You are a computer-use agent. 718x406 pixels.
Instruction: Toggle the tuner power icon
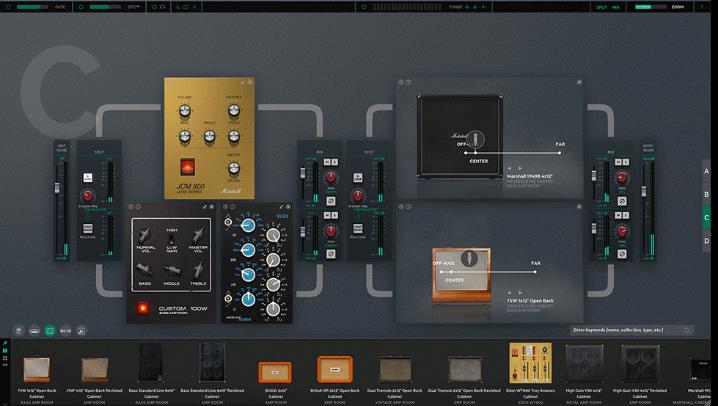364,7
